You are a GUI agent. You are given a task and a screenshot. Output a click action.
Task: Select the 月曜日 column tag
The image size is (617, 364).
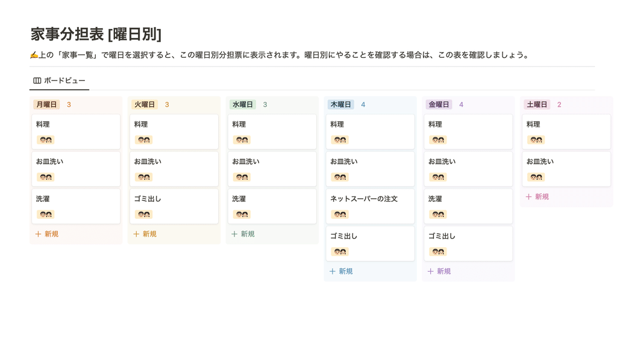click(x=46, y=105)
